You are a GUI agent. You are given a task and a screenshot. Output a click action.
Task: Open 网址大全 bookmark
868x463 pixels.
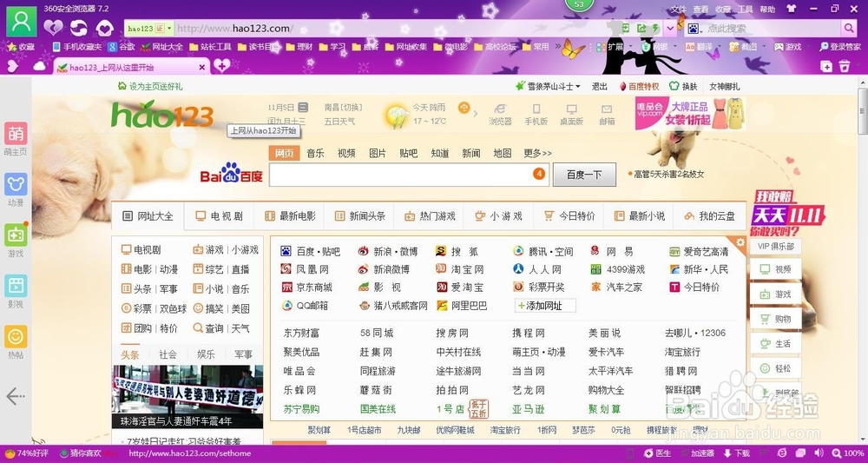click(162, 47)
